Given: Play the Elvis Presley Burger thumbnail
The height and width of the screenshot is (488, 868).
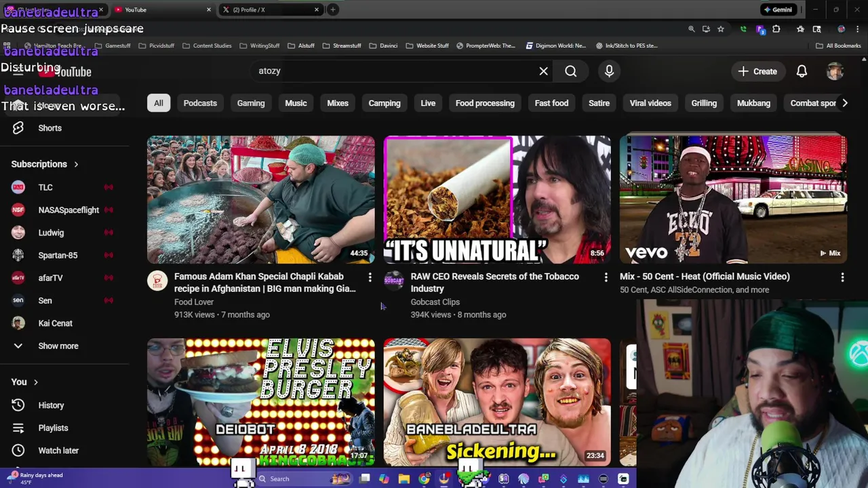Looking at the screenshot, I should [261, 402].
